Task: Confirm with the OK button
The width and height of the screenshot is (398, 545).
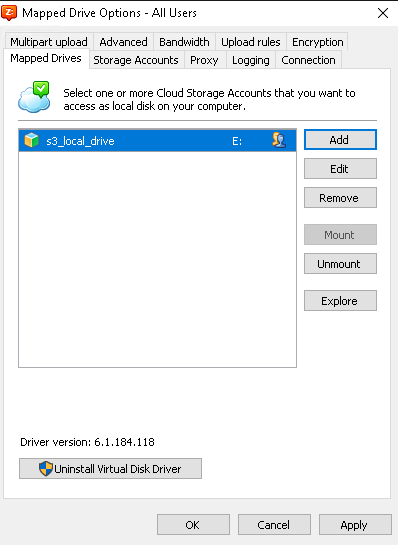Action: [193, 524]
